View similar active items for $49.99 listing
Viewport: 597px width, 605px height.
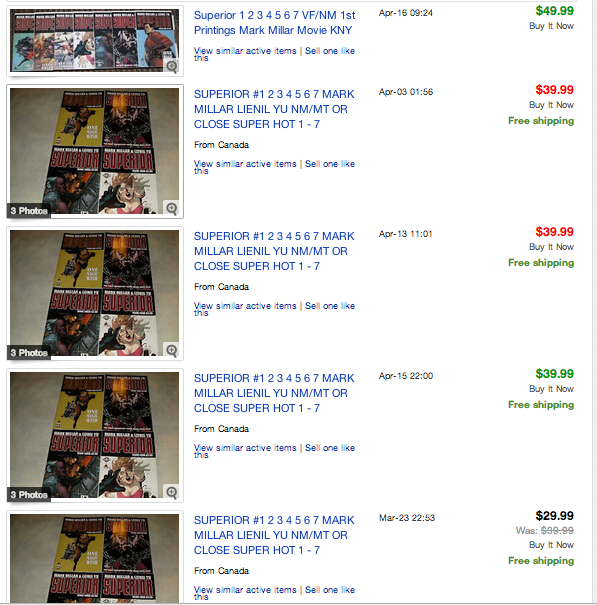245,51
